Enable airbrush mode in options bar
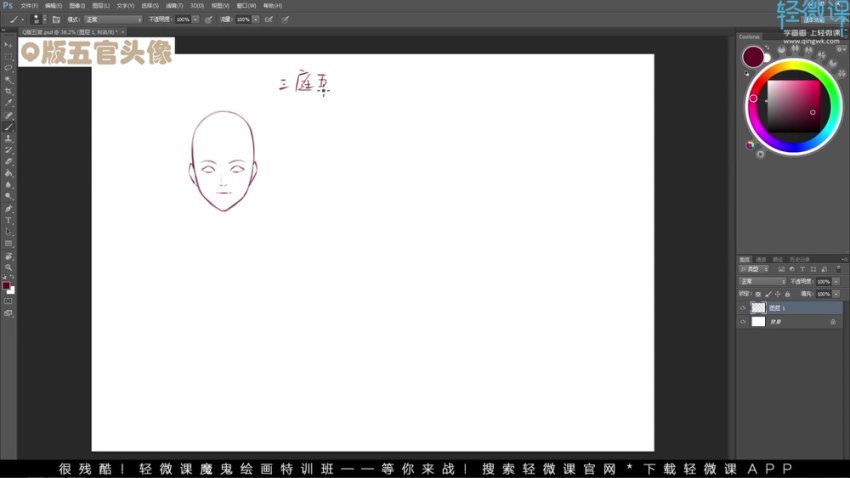850x478 pixels. [268, 20]
